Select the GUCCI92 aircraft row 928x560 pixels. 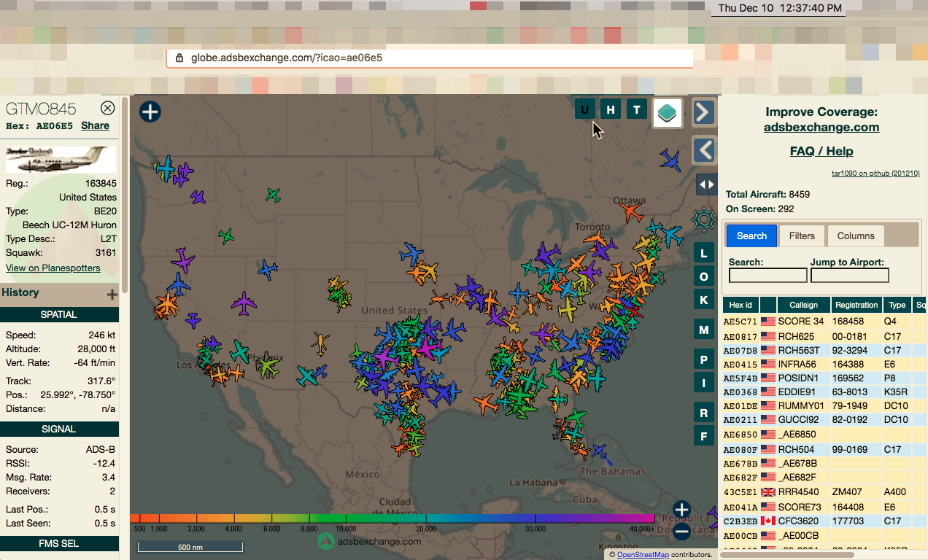pyautogui.click(x=824, y=419)
